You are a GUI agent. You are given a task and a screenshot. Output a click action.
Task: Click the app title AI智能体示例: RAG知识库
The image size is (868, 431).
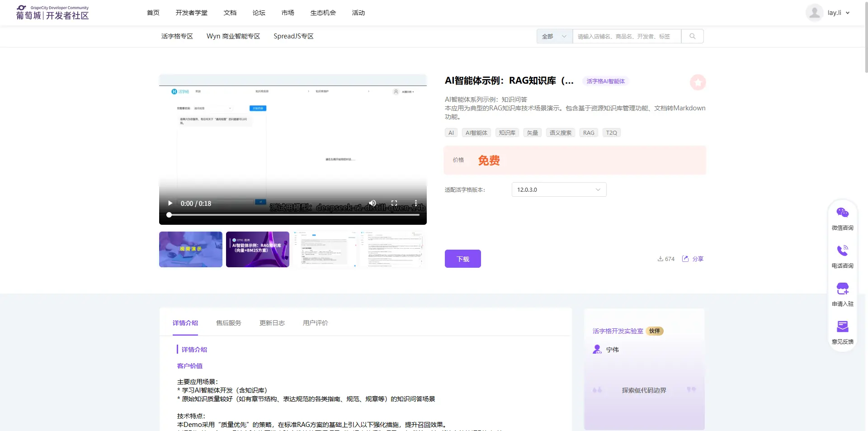pyautogui.click(x=509, y=81)
